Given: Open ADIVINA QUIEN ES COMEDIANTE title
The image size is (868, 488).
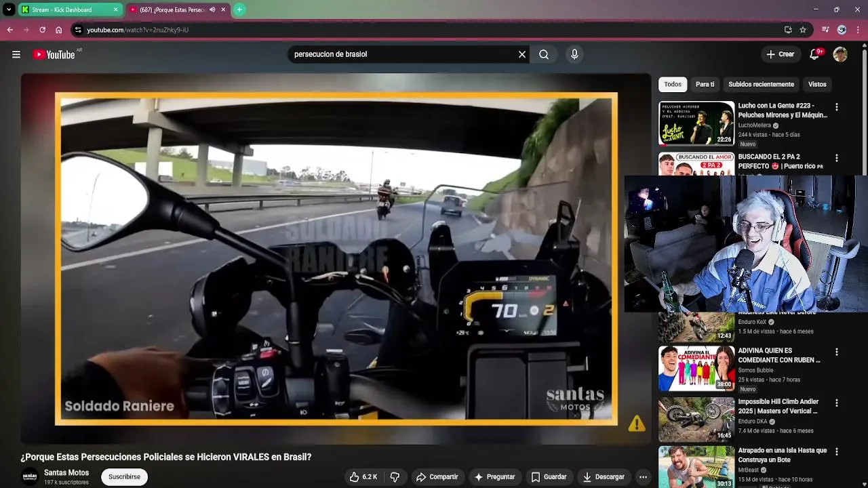Looking at the screenshot, I should (779, 355).
